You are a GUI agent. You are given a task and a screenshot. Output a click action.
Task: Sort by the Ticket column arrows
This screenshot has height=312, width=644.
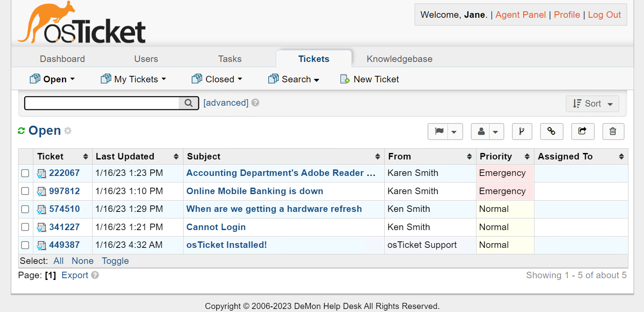tap(85, 156)
